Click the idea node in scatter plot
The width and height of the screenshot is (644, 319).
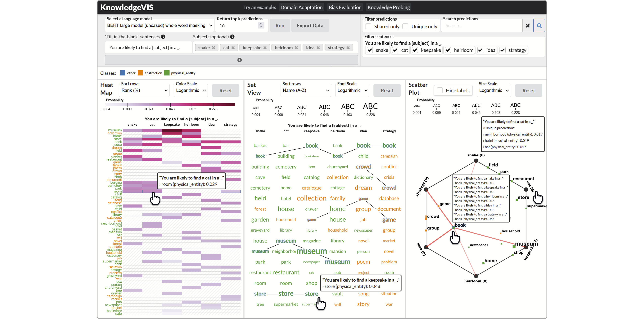[x=426, y=247]
